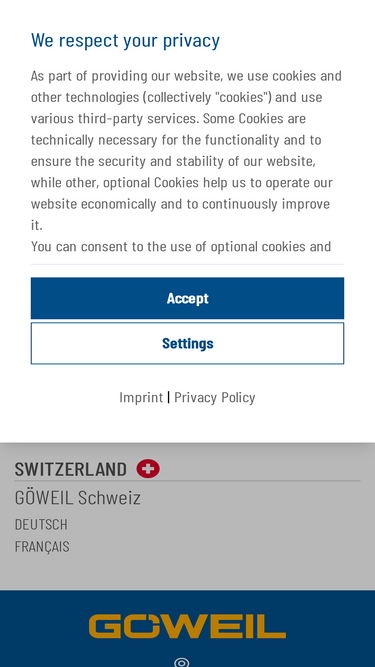Click the horizontal rule beneath SWITZERLAND
The image size is (375, 667).
tap(188, 481)
